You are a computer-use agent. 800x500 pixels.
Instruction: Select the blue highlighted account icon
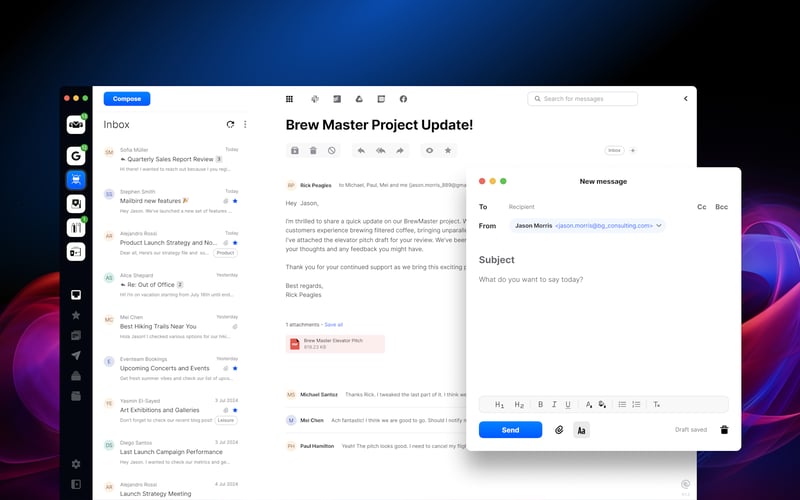tap(76, 180)
